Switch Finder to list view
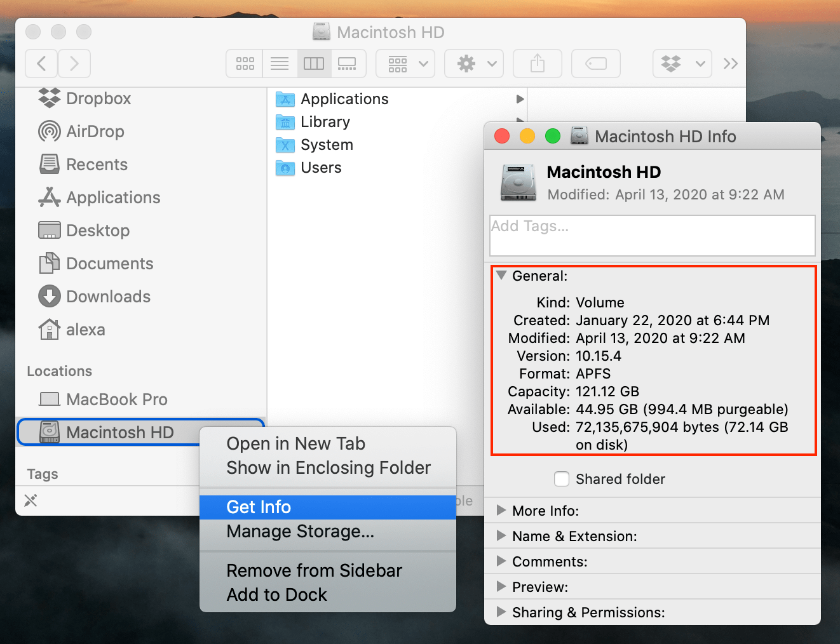 pyautogui.click(x=280, y=64)
